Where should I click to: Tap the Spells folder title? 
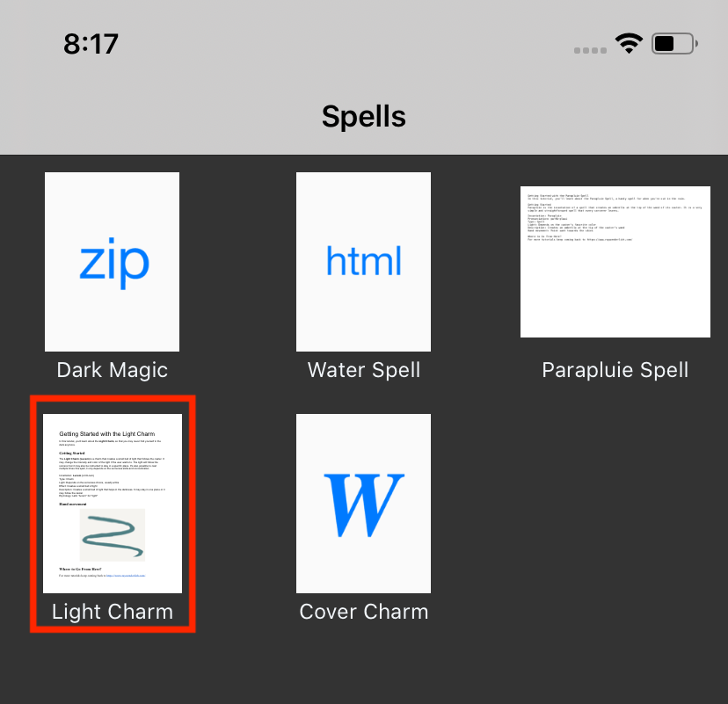point(364,116)
